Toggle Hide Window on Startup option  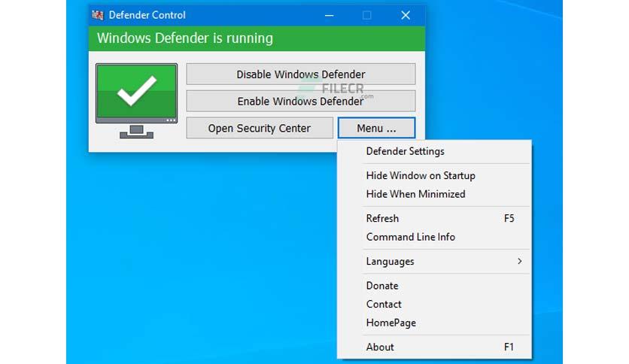coord(434,175)
